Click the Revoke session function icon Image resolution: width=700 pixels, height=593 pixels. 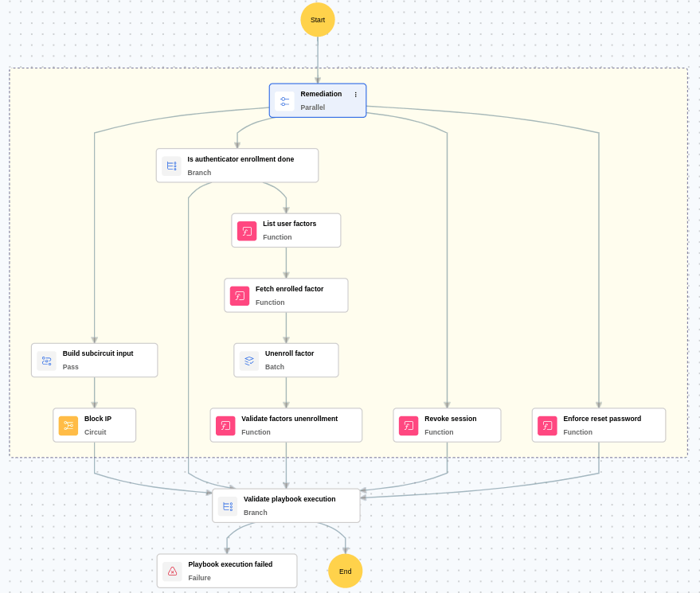point(409,426)
